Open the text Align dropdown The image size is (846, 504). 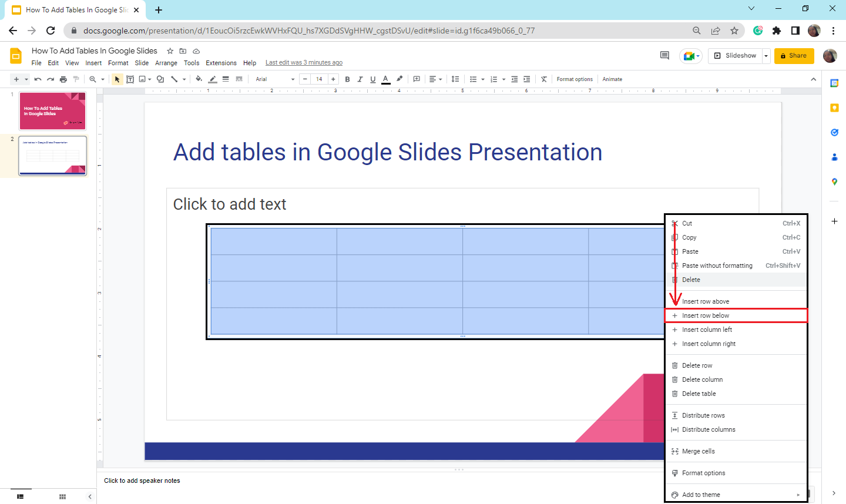tap(435, 79)
